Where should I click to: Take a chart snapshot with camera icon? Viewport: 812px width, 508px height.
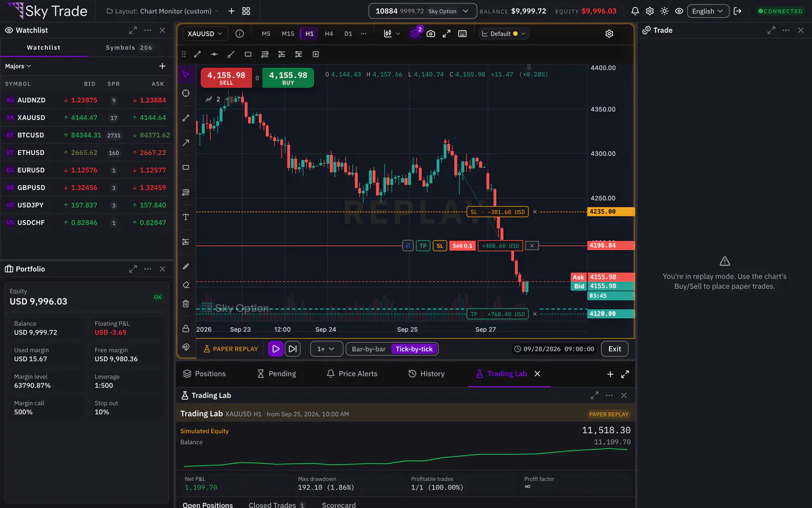[431, 34]
